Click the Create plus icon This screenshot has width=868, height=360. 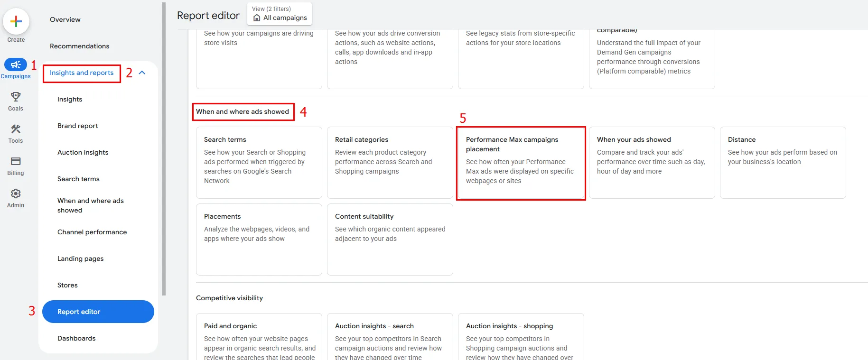[16, 21]
